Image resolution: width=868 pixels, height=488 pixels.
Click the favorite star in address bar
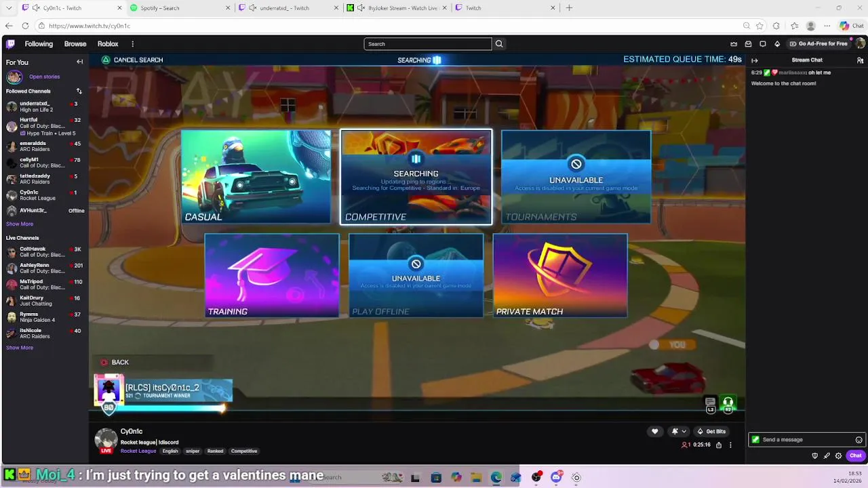[759, 26]
